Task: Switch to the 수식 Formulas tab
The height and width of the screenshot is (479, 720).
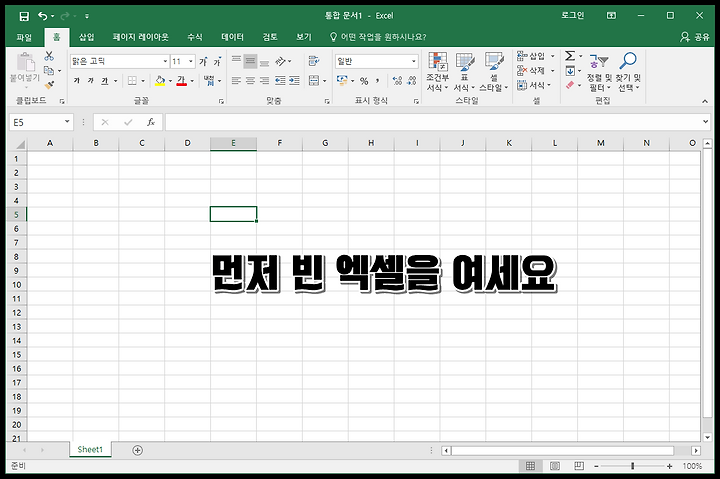Action: coord(195,37)
